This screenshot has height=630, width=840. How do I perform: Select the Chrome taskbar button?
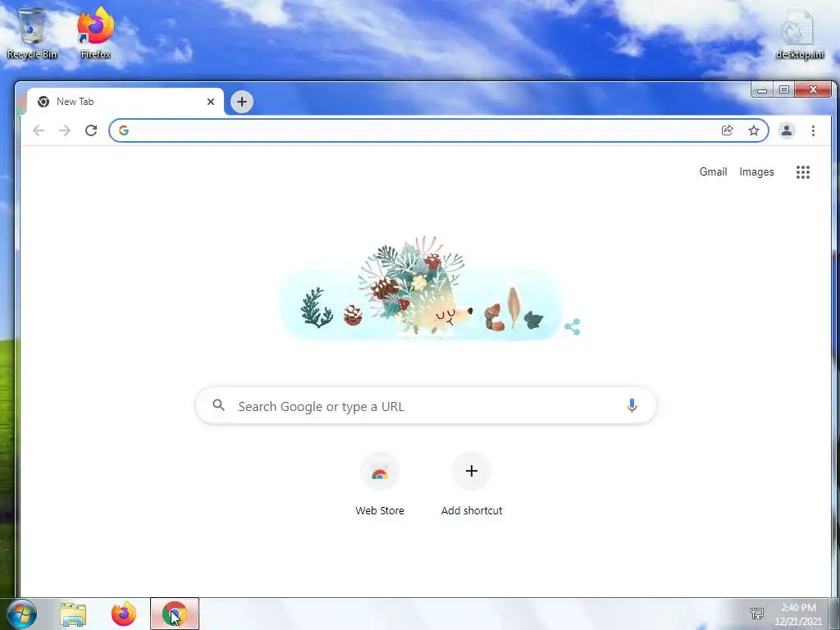coord(175,614)
